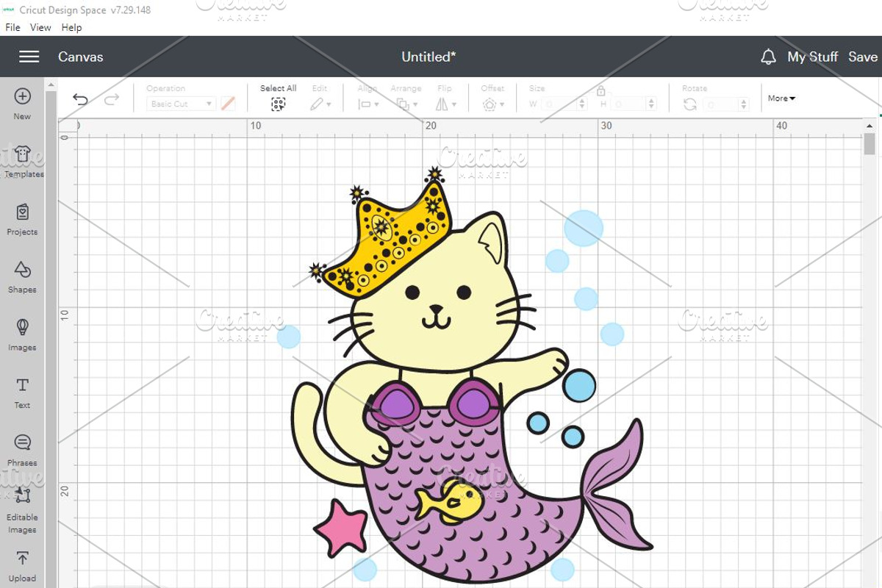Click the height H input field
The image size is (882, 588).
[x=629, y=104]
